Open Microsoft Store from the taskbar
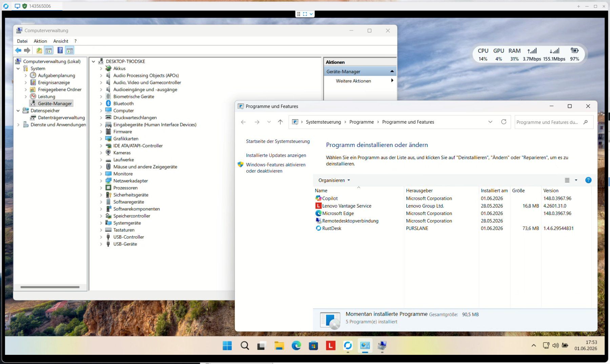 (313, 346)
